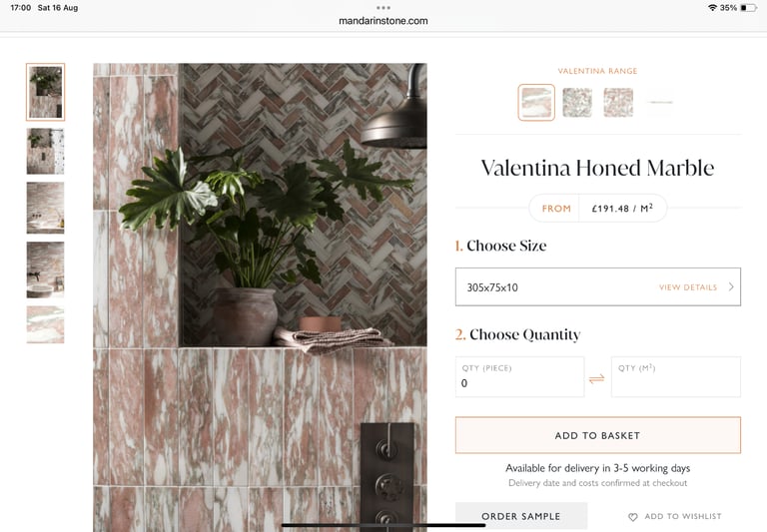Choose the fourth thin strip range swatch
This screenshot has height=532, width=767.
660,102
